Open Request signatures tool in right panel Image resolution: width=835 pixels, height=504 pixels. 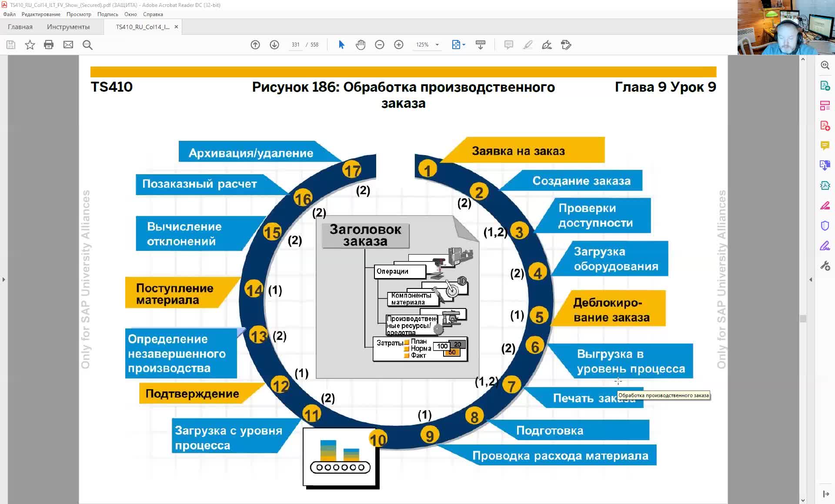[825, 186]
